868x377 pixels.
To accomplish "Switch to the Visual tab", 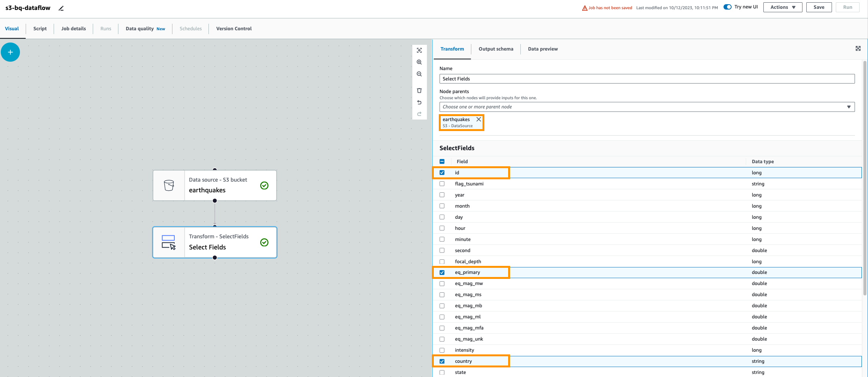I will click(12, 29).
